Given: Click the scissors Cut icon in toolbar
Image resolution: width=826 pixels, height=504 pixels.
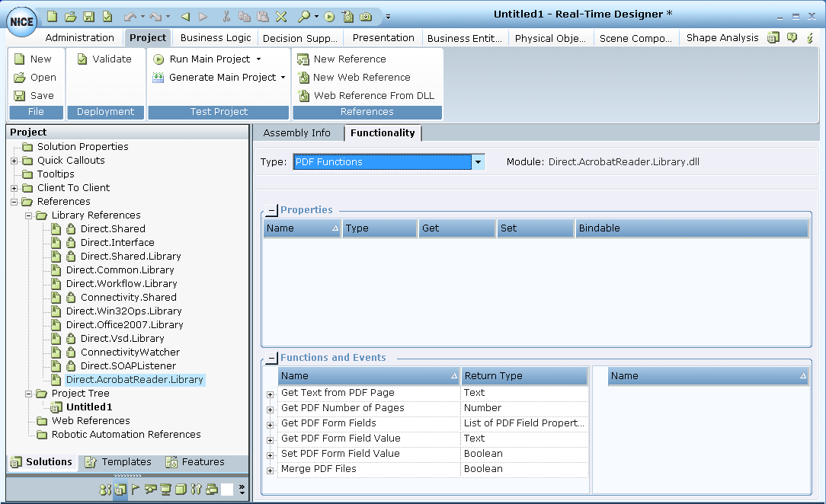Looking at the screenshot, I should click(x=226, y=16).
